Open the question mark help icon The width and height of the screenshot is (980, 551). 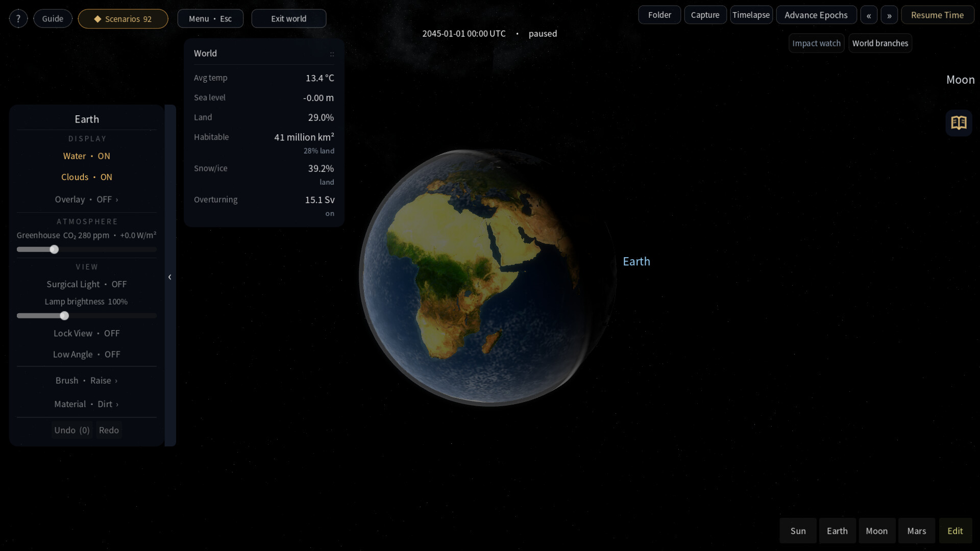pyautogui.click(x=18, y=19)
